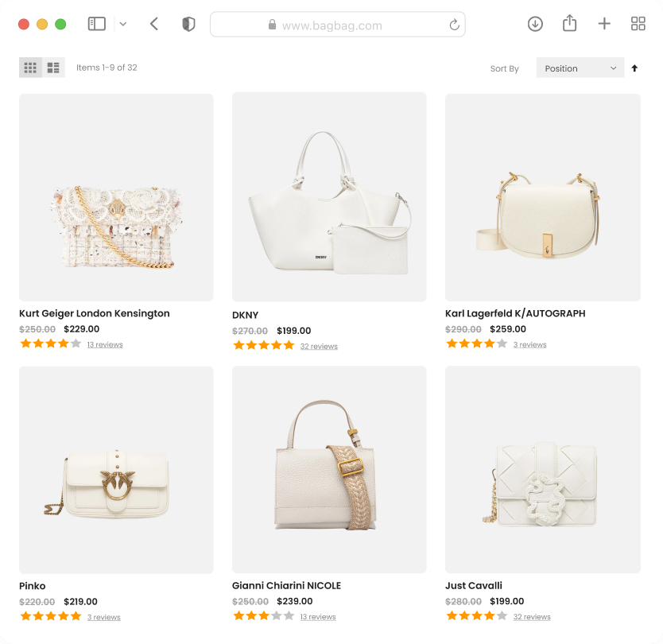
Task: Open Kurt Geiger's 13 reviews link
Action: click(x=105, y=345)
